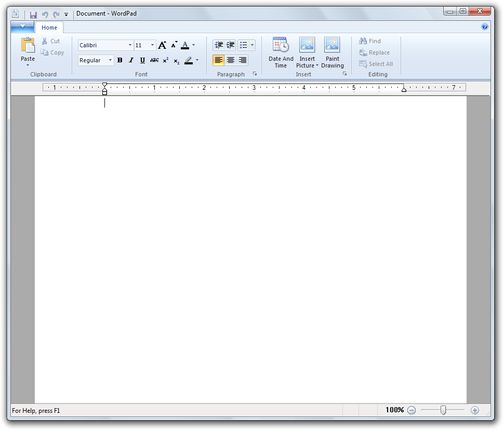
Task: Insert Date And Time
Action: [x=281, y=52]
